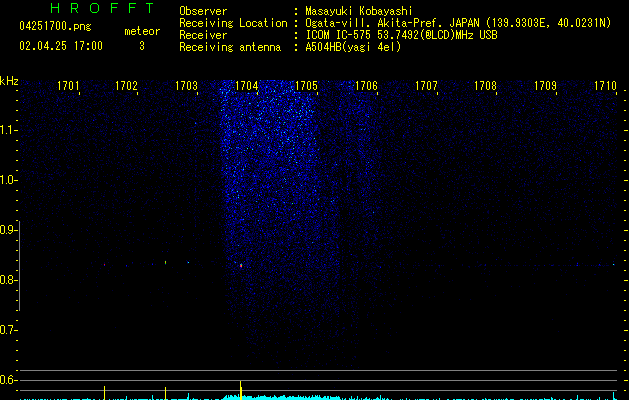
Task: Click the tallest yellow spike near 1704 in the bottom strip
Action: [241, 390]
